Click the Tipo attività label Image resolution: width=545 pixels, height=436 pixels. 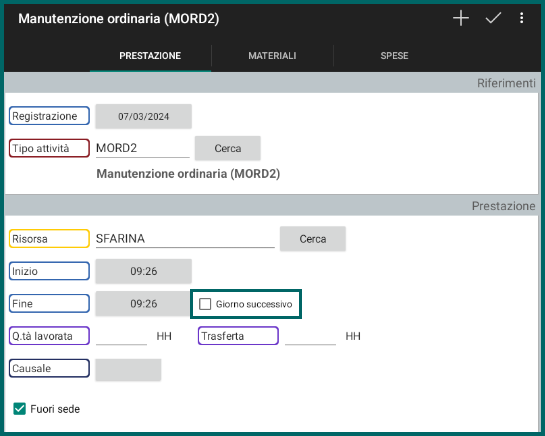[49, 148]
